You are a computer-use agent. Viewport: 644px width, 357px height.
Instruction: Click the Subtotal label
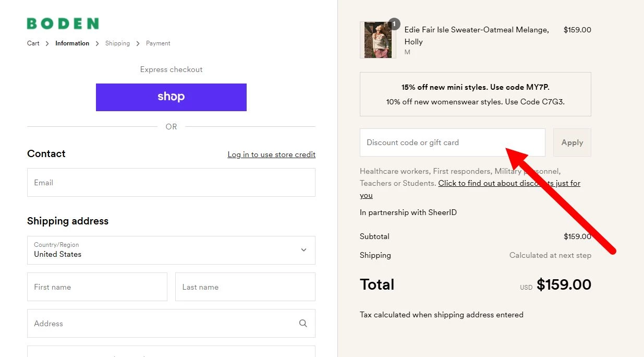click(374, 236)
